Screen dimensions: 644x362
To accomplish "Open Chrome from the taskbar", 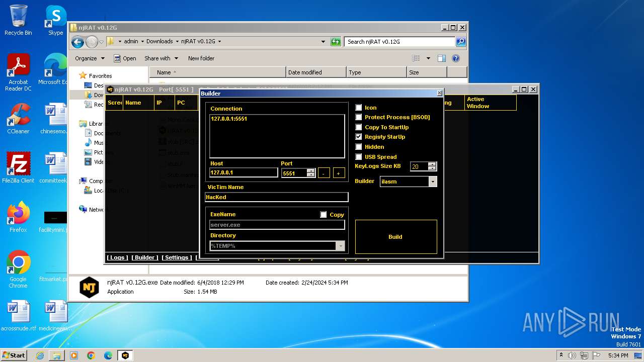I will click(x=91, y=355).
